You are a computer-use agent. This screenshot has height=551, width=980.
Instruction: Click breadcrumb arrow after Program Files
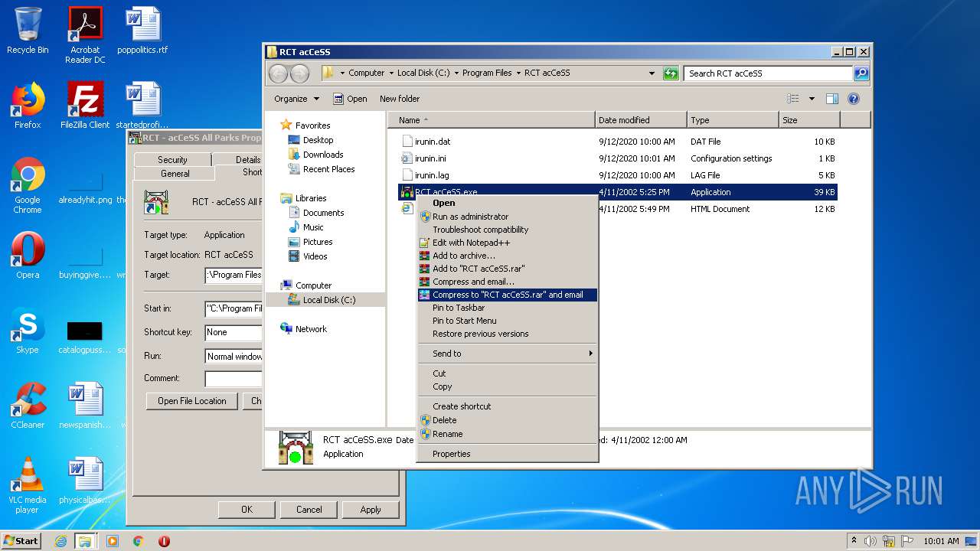518,73
